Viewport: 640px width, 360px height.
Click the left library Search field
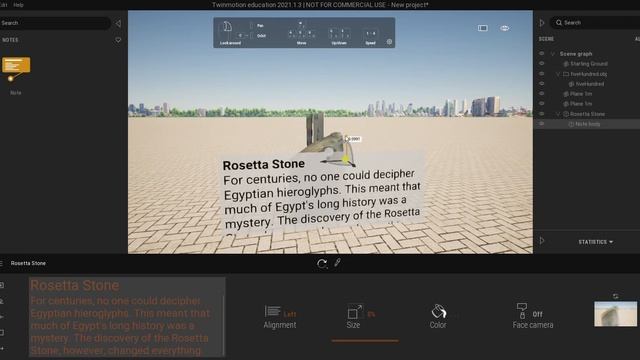click(55, 23)
